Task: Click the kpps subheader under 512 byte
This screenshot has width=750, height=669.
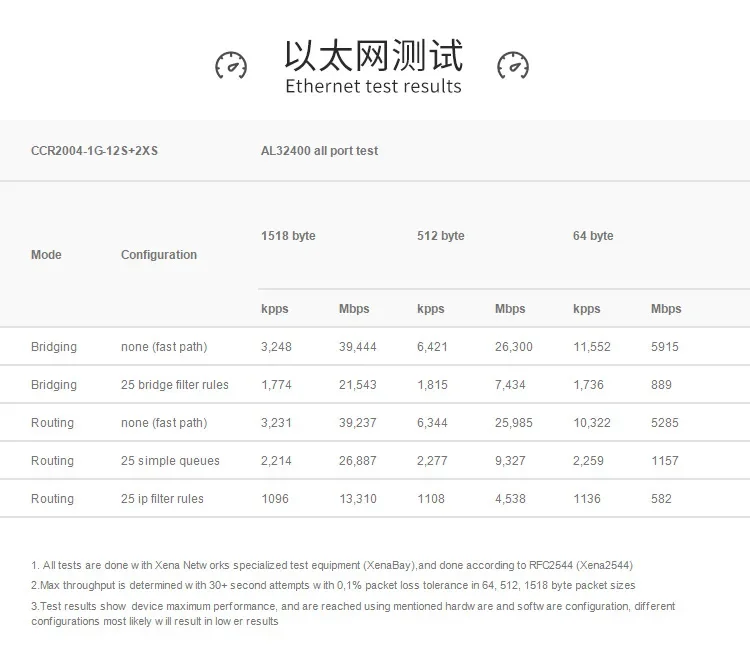Action: coord(430,309)
